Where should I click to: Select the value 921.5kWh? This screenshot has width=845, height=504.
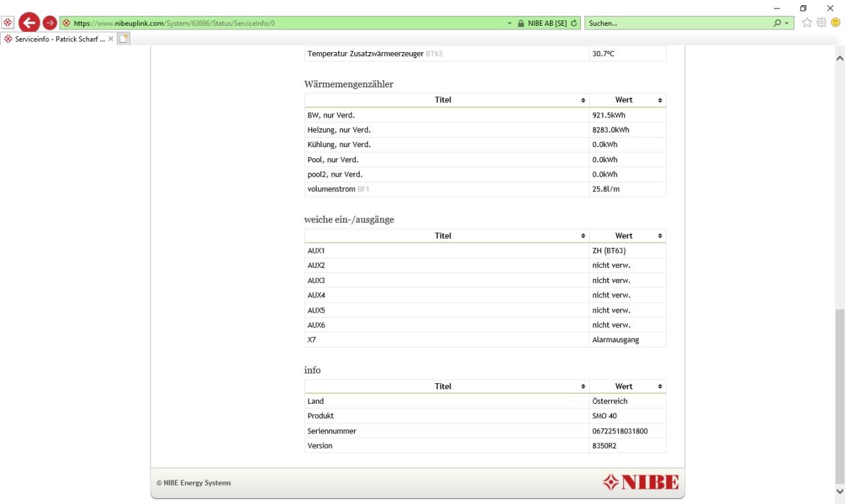(609, 115)
